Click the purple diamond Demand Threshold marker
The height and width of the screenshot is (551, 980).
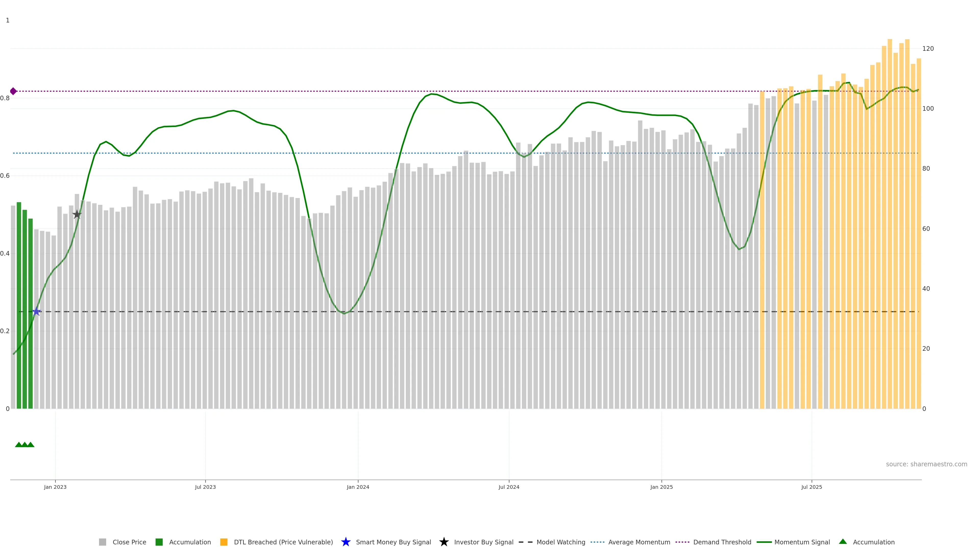click(x=13, y=91)
